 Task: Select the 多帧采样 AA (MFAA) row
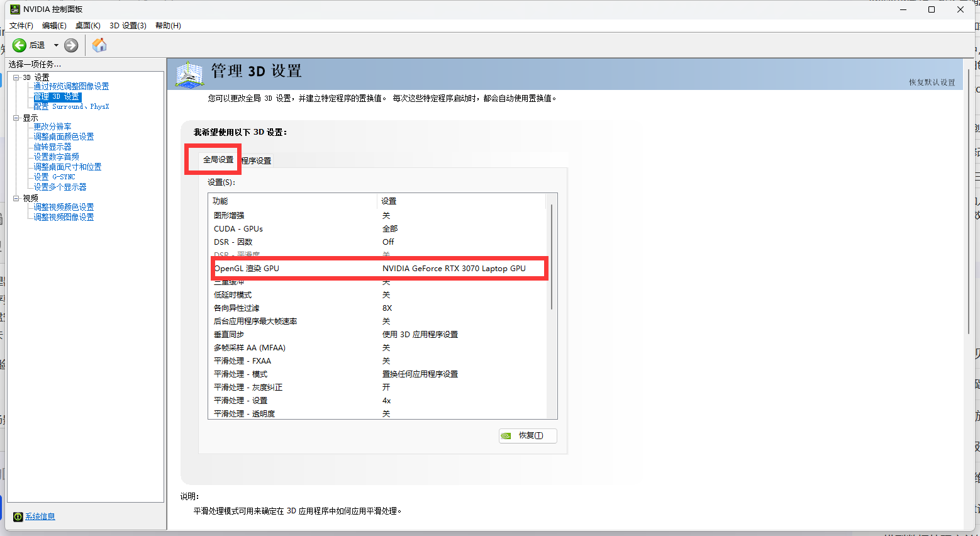click(x=377, y=348)
